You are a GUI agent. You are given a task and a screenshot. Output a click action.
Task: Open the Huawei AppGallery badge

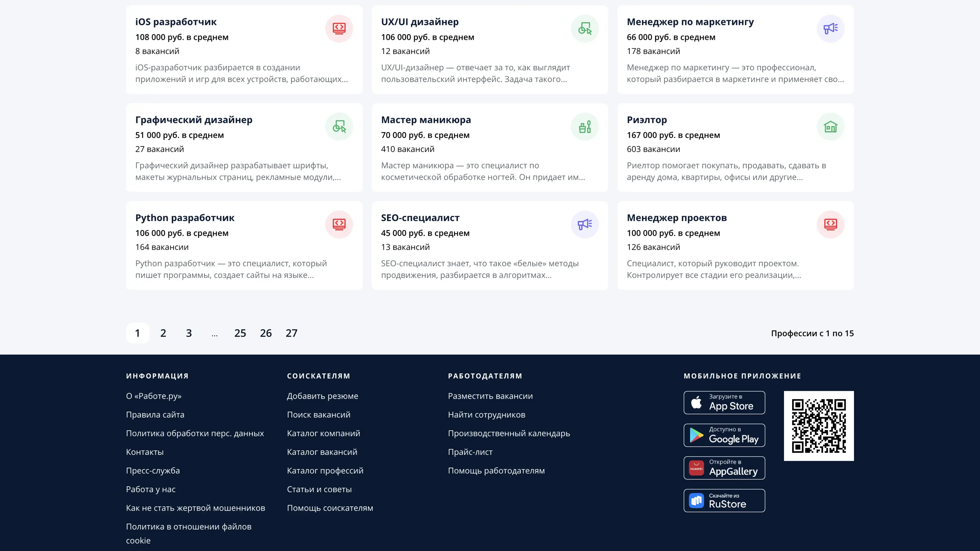pyautogui.click(x=724, y=468)
